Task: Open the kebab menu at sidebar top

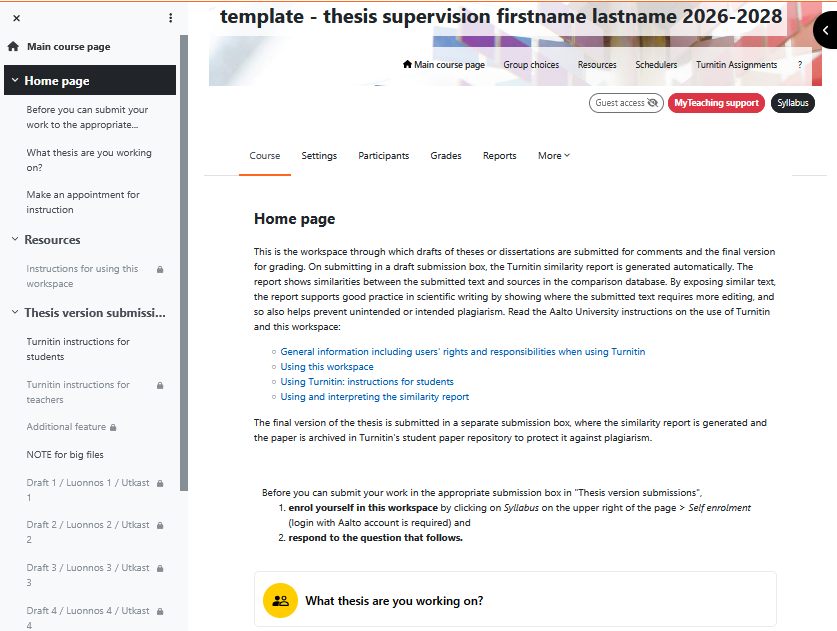Action: pyautogui.click(x=170, y=17)
